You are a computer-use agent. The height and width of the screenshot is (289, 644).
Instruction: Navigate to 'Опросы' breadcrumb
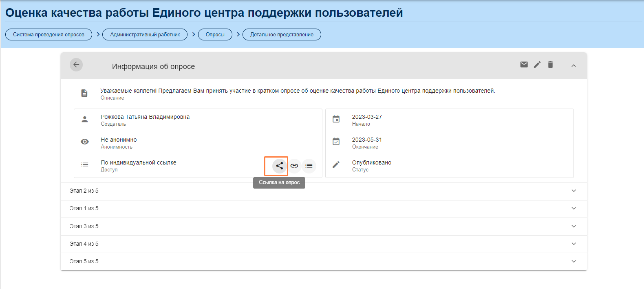[x=215, y=35]
